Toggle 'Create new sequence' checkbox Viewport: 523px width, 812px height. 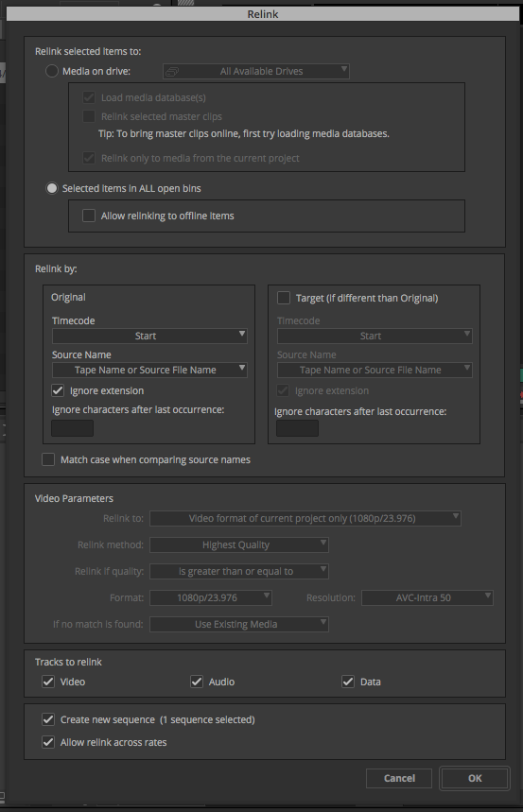pos(48,719)
